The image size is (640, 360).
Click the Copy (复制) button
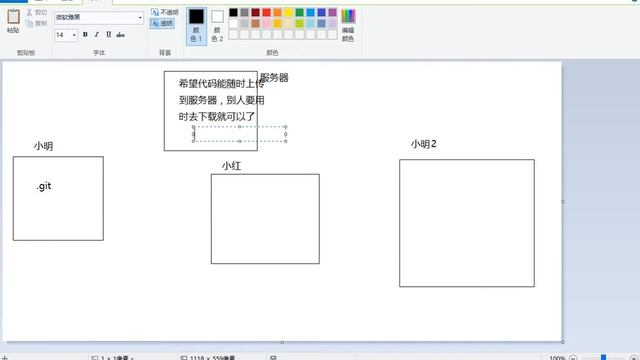[x=37, y=23]
